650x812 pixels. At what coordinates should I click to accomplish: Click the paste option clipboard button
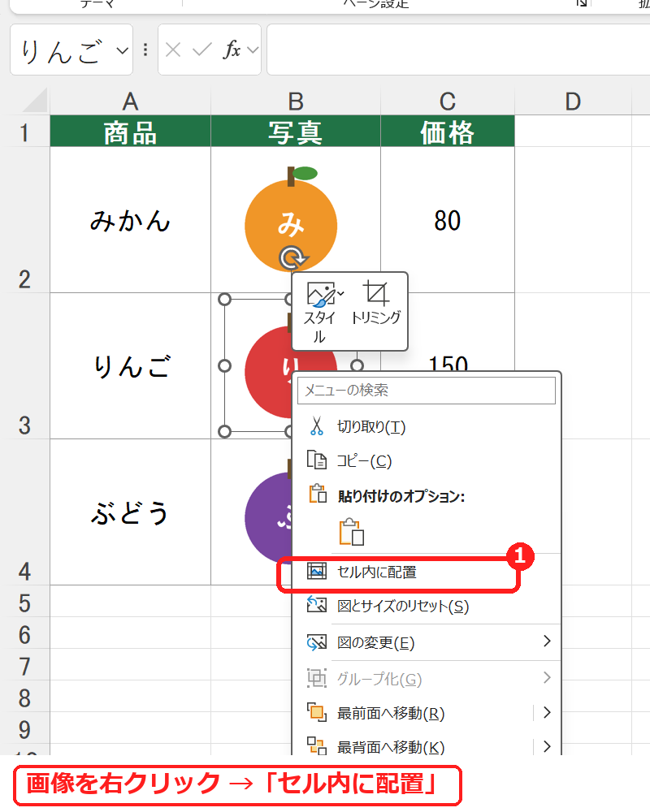click(x=352, y=532)
